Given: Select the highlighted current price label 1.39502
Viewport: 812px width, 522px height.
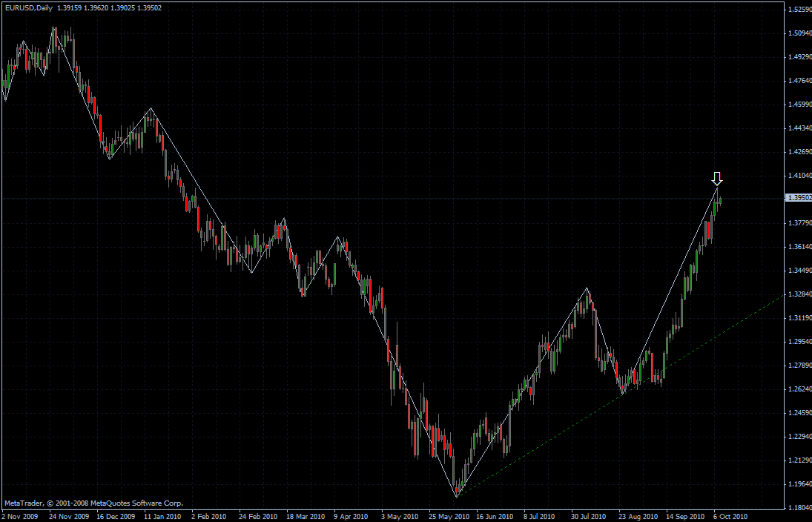Looking at the screenshot, I should (x=800, y=198).
